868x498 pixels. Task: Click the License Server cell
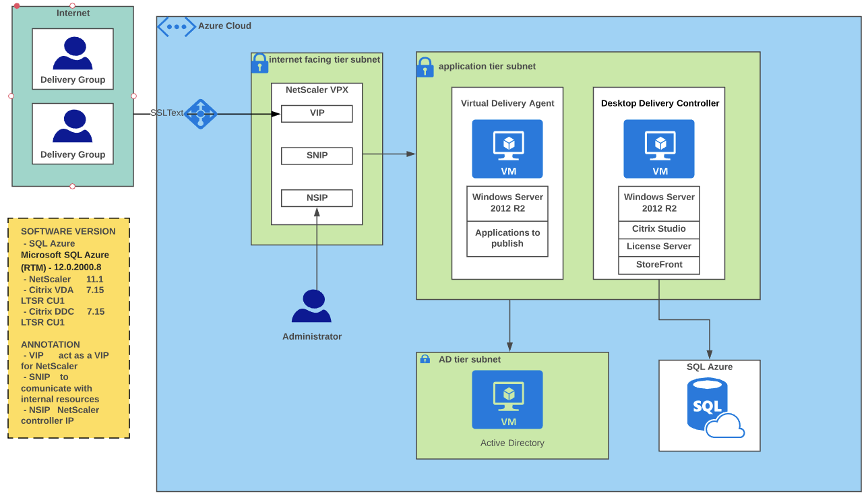click(x=658, y=247)
